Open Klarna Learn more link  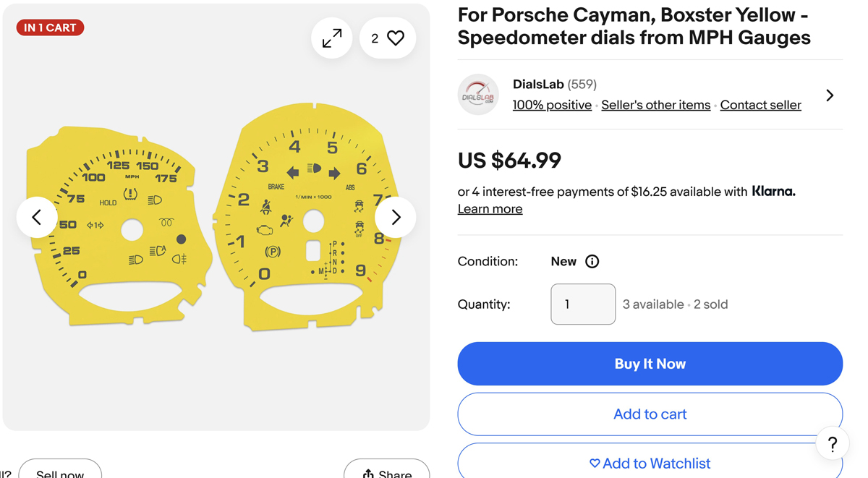click(x=490, y=209)
